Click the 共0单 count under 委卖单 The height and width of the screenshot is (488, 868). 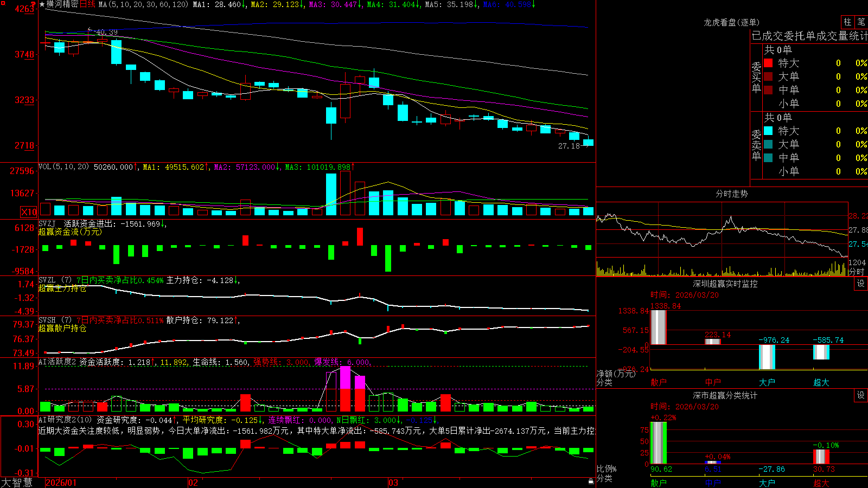(x=778, y=117)
